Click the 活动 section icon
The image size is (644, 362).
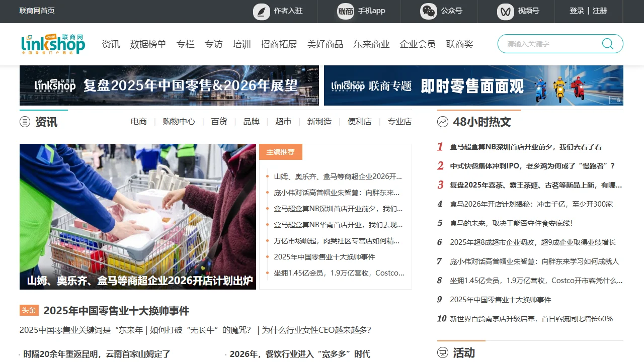pyautogui.click(x=443, y=353)
